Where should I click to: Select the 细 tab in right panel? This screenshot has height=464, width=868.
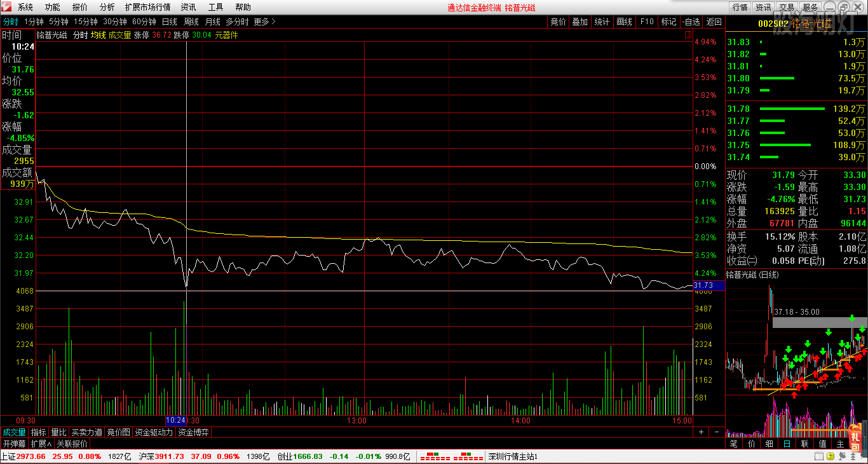click(x=770, y=444)
